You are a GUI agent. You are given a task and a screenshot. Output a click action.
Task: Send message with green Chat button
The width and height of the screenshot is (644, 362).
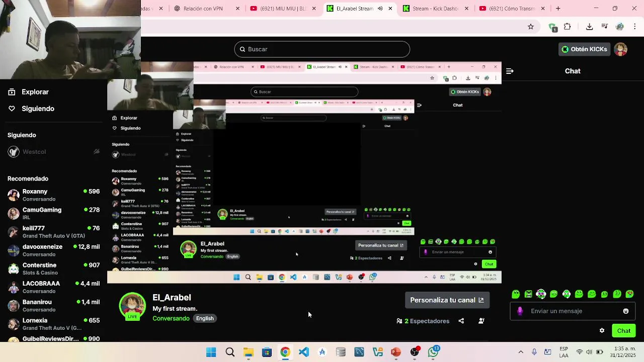pos(624,330)
